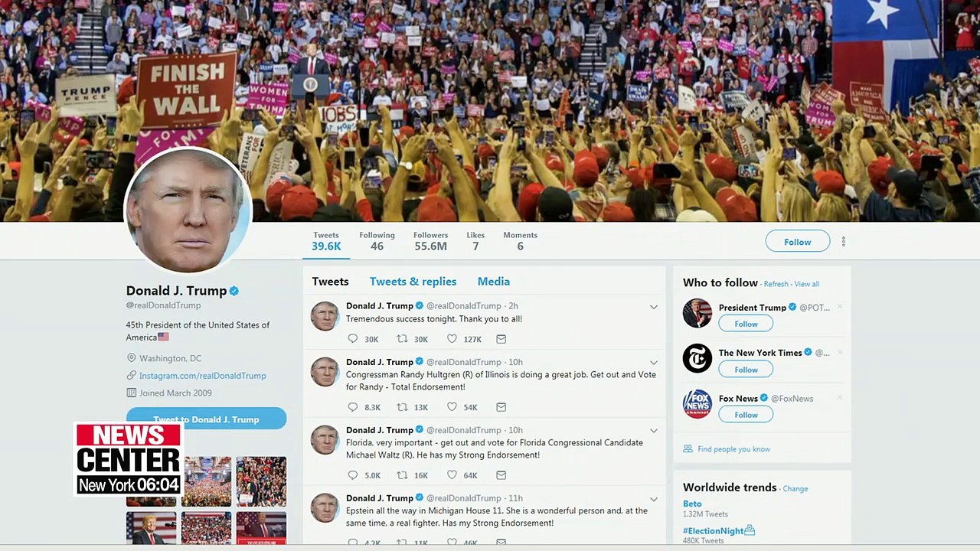Viewport: 980px width, 551px height.
Task: Dismiss President Trump follow suggestion
Action: [840, 307]
